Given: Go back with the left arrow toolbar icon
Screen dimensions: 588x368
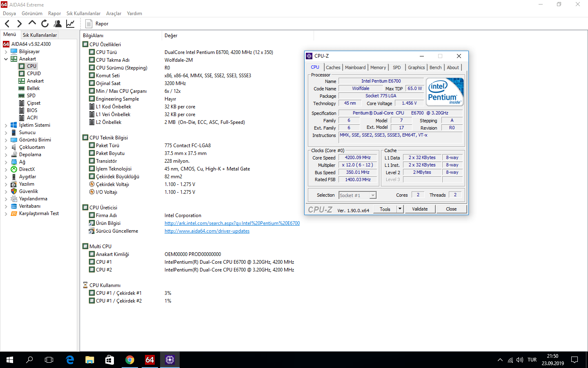Looking at the screenshot, I should 7,24.
